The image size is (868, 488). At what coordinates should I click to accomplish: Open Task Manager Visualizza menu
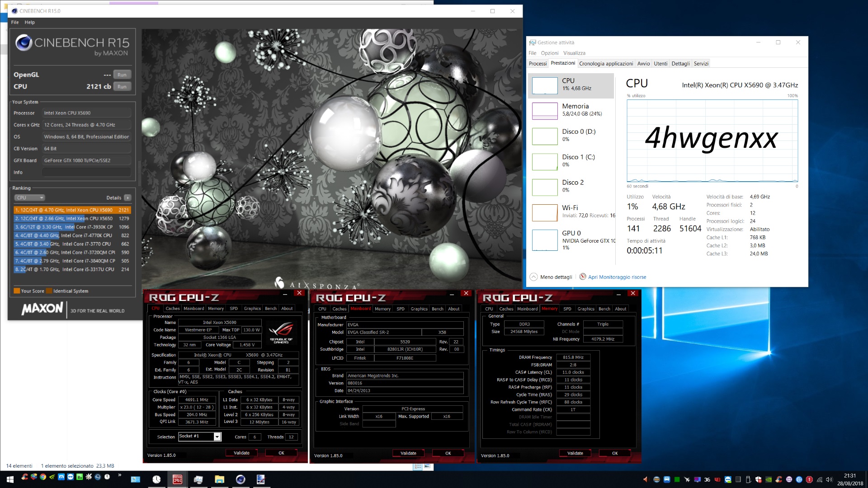(x=574, y=53)
